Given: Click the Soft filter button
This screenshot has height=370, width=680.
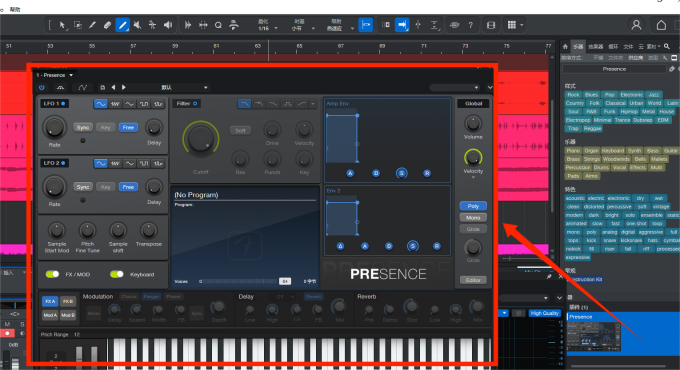Looking at the screenshot, I should (x=240, y=131).
